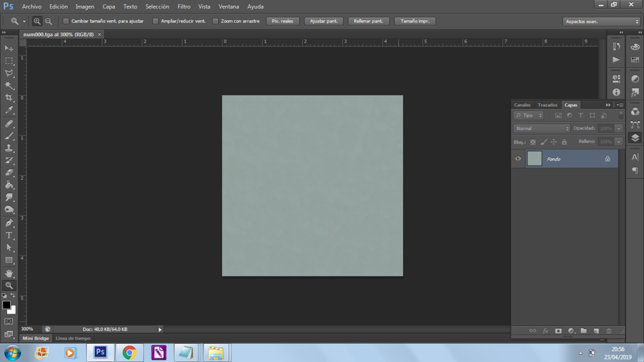644x362 pixels.
Task: Click Zoom Out magnifier in options bar
Action: [48, 21]
